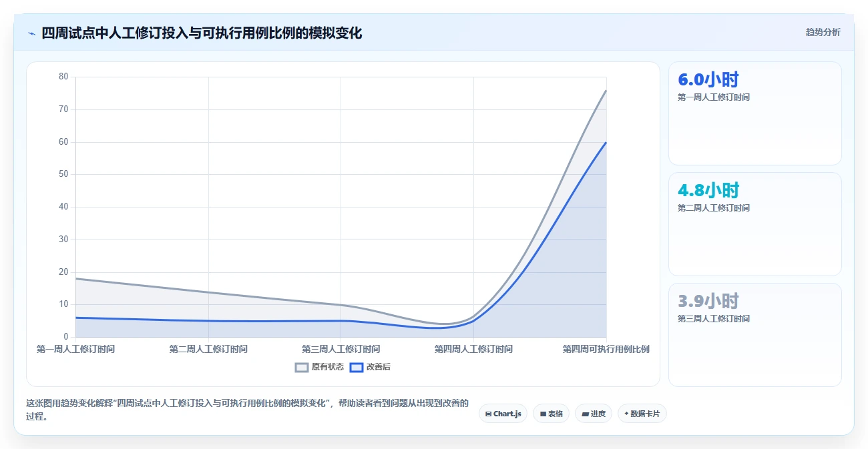The height and width of the screenshot is (449, 868).
Task: Click the gray line start point at 第一周
Action: point(76,279)
